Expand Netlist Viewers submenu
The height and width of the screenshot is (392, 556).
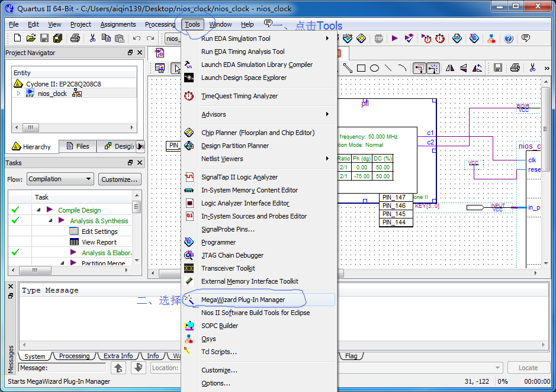pyautogui.click(x=327, y=159)
